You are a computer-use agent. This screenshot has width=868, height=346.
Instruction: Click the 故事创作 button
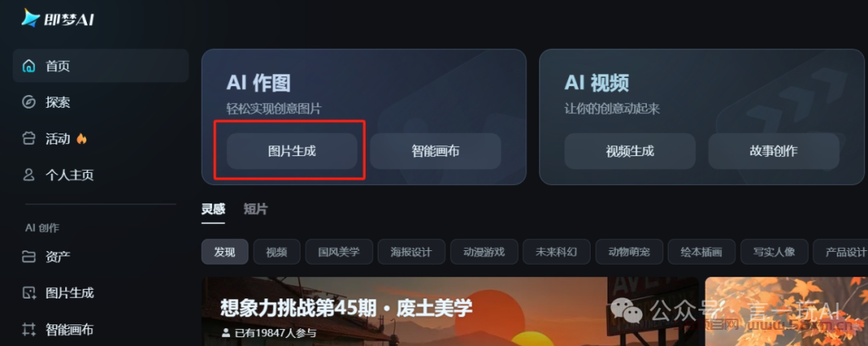[x=774, y=150]
